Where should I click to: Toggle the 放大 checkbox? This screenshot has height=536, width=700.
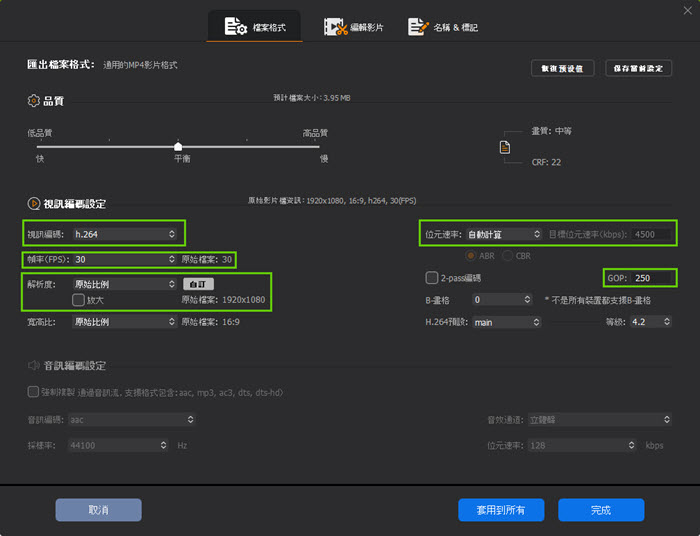[78, 299]
